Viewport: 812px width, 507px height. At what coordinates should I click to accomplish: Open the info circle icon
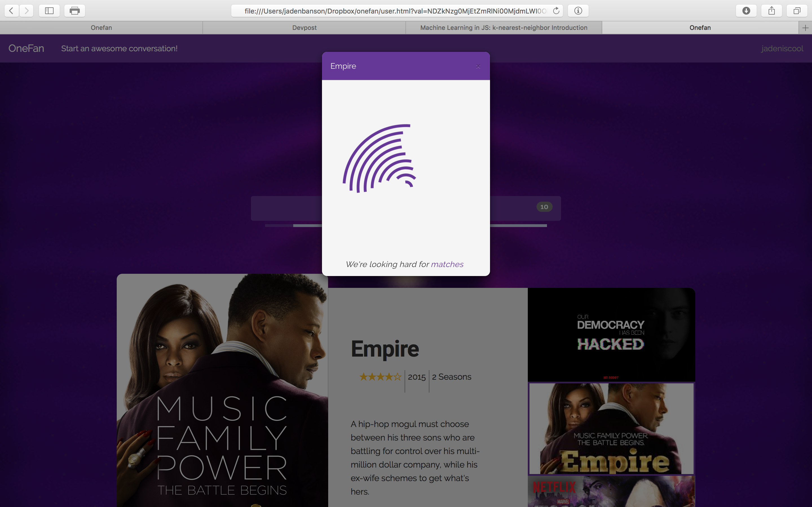(x=578, y=11)
